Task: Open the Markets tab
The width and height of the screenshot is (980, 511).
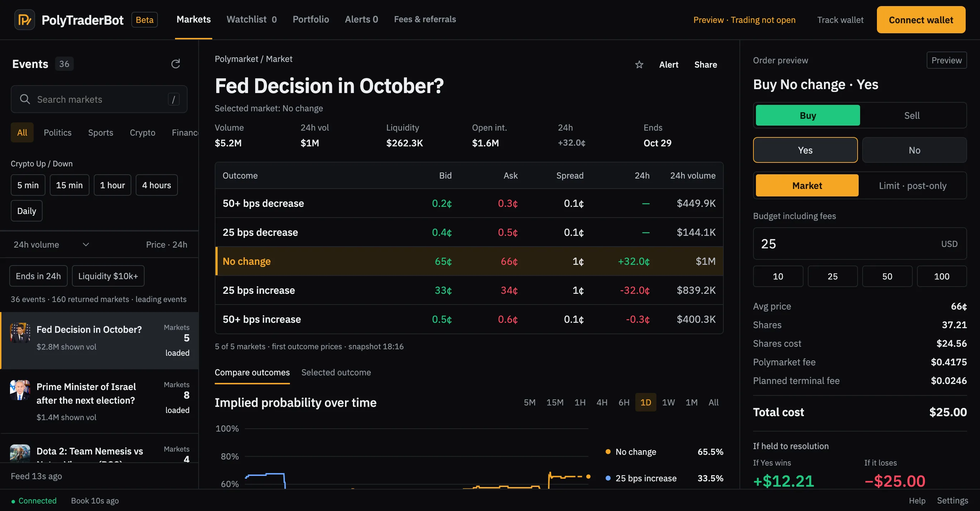Action: click(194, 19)
